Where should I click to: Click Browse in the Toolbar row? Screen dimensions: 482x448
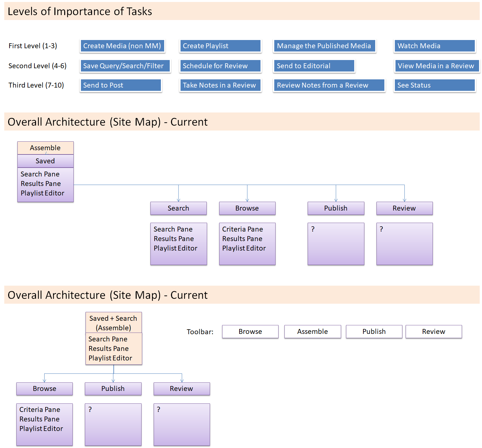pyautogui.click(x=250, y=332)
